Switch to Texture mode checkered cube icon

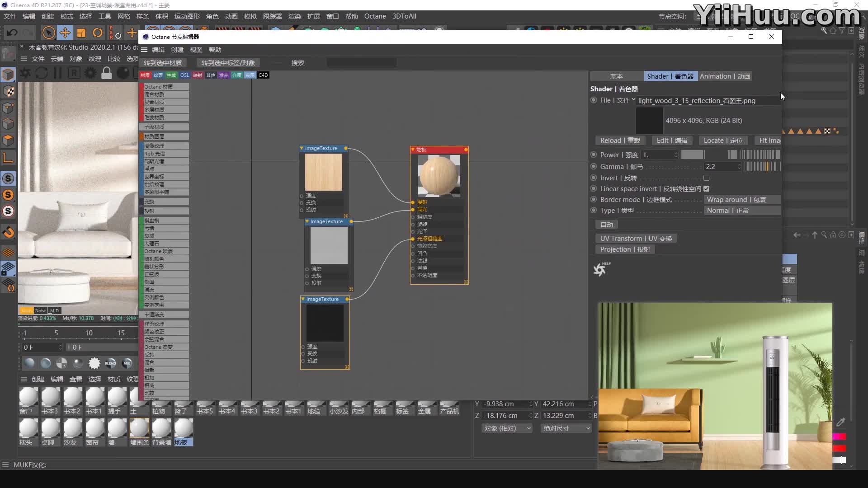8,91
